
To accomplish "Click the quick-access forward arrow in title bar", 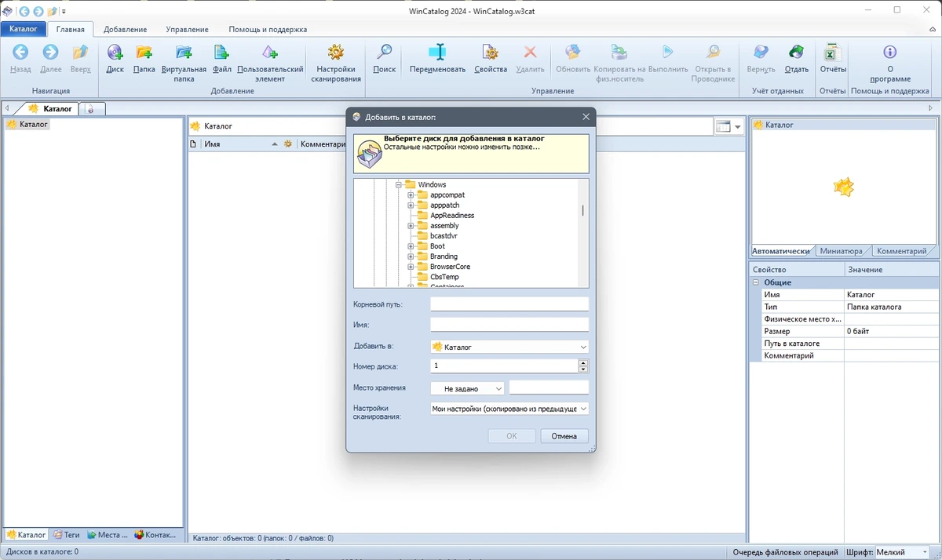I will [x=38, y=11].
